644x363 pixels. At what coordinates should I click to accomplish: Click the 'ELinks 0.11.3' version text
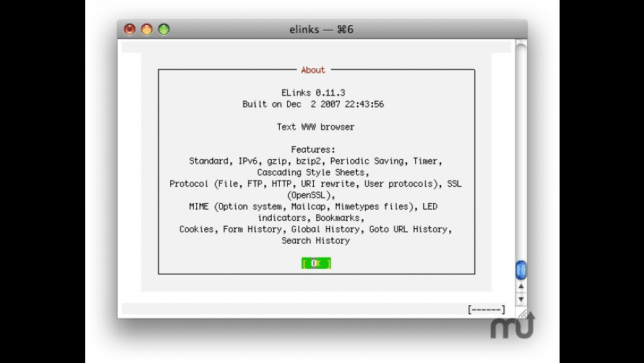click(313, 93)
